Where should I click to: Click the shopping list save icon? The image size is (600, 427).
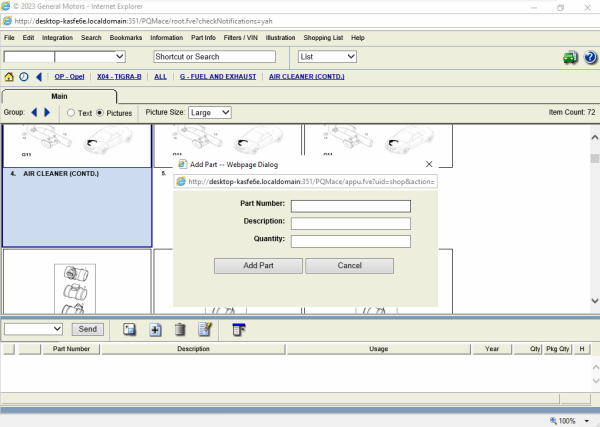(x=129, y=329)
